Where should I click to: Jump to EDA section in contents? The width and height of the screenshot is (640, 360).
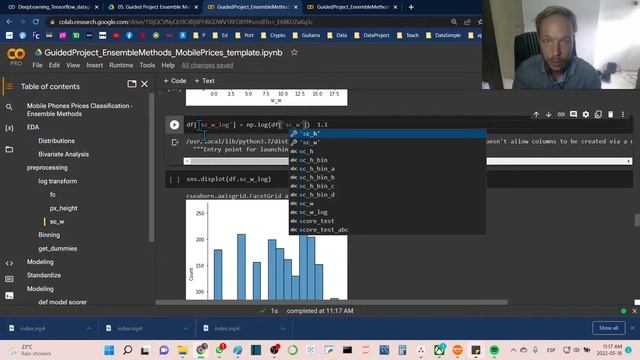coord(33,127)
